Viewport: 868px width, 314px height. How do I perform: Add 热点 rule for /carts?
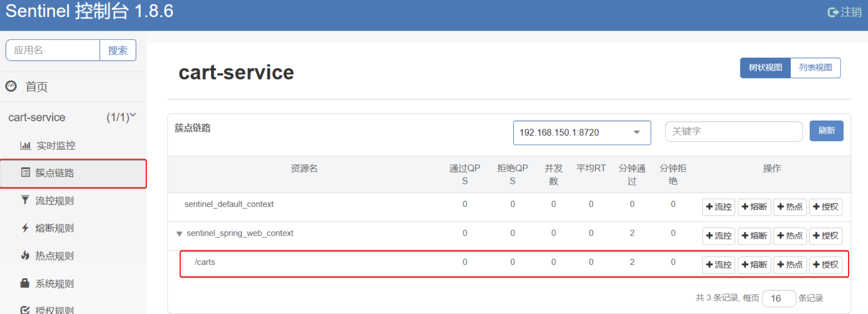point(790,265)
